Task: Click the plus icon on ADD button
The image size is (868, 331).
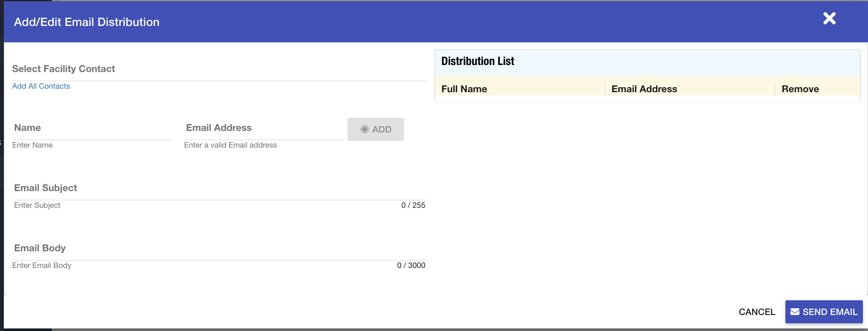Action: [x=364, y=129]
